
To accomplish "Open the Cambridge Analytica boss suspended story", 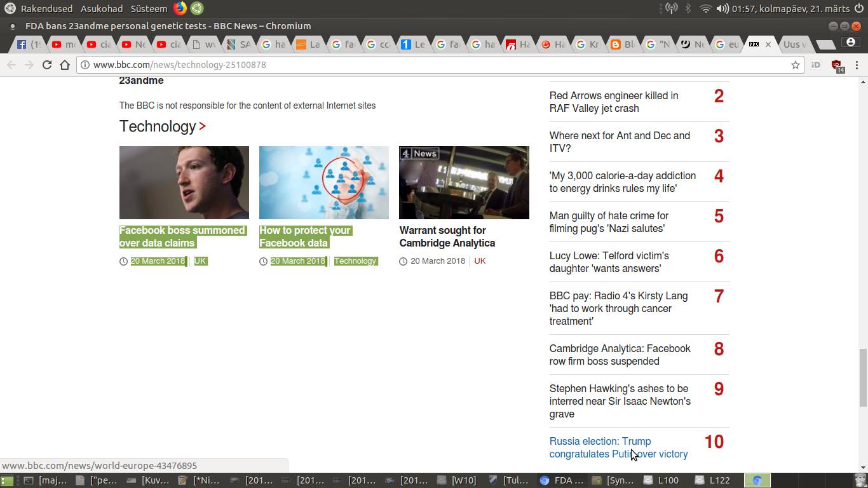I will (x=620, y=355).
